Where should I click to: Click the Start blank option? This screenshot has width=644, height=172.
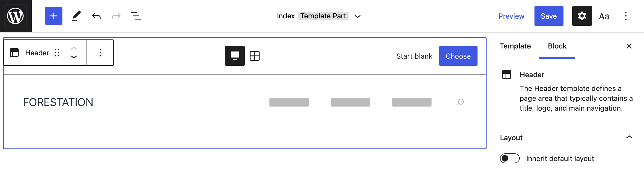click(414, 56)
